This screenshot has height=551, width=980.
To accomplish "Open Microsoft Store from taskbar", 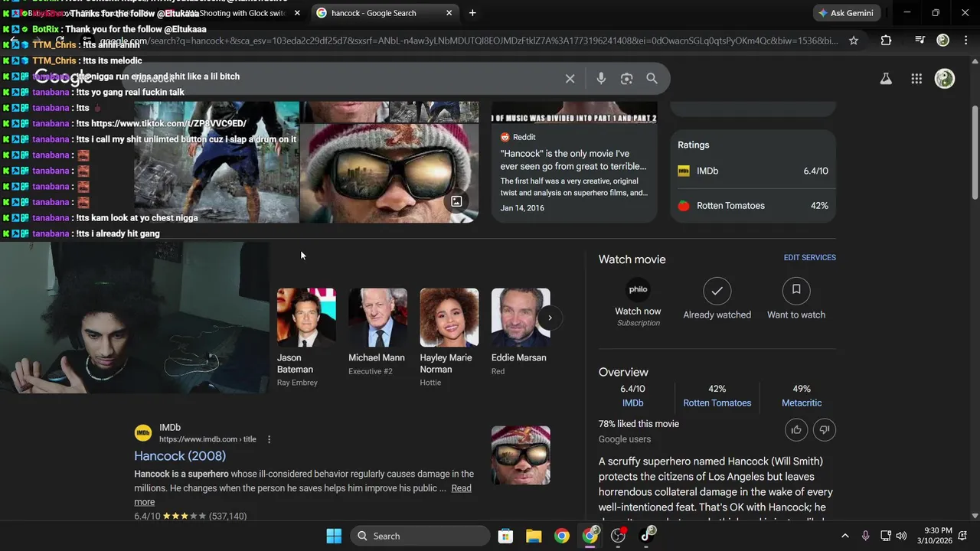I will pos(505,536).
